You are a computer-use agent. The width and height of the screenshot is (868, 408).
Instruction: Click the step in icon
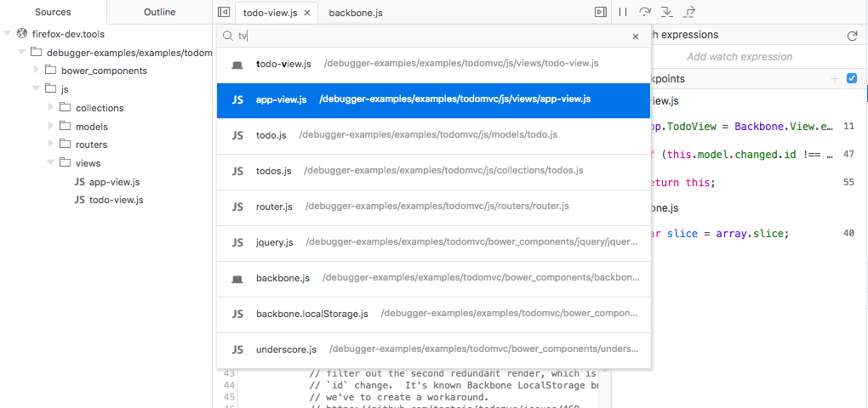[x=667, y=12]
